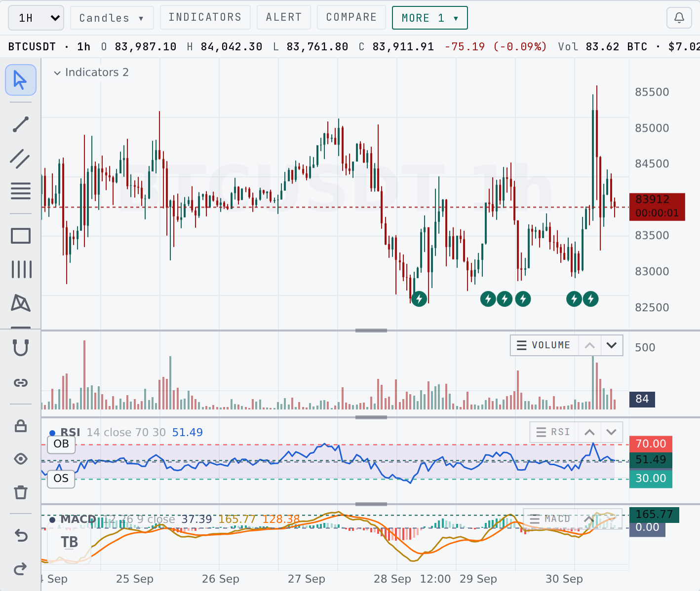
Task: Open the 1H timeframe dropdown
Action: [36, 18]
